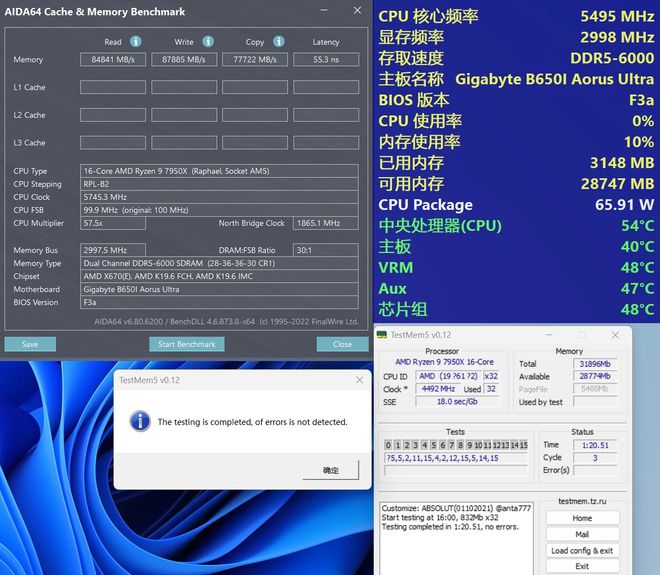Viewport: 660px width, 575px height.
Task: Click the TestMem5 Available memory value 28774Mb
Action: pyautogui.click(x=595, y=376)
